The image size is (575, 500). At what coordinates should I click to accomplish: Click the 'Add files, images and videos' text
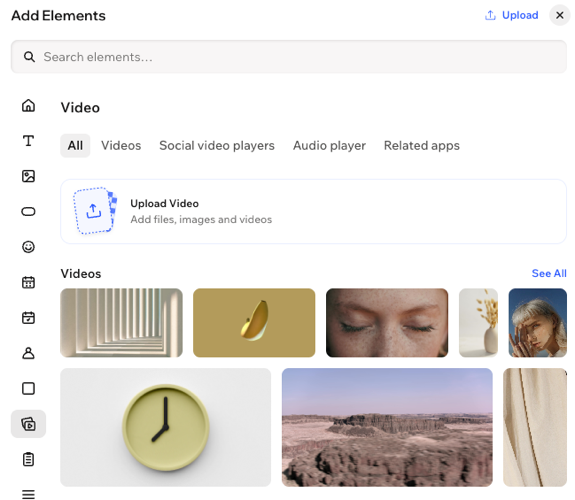click(x=201, y=219)
